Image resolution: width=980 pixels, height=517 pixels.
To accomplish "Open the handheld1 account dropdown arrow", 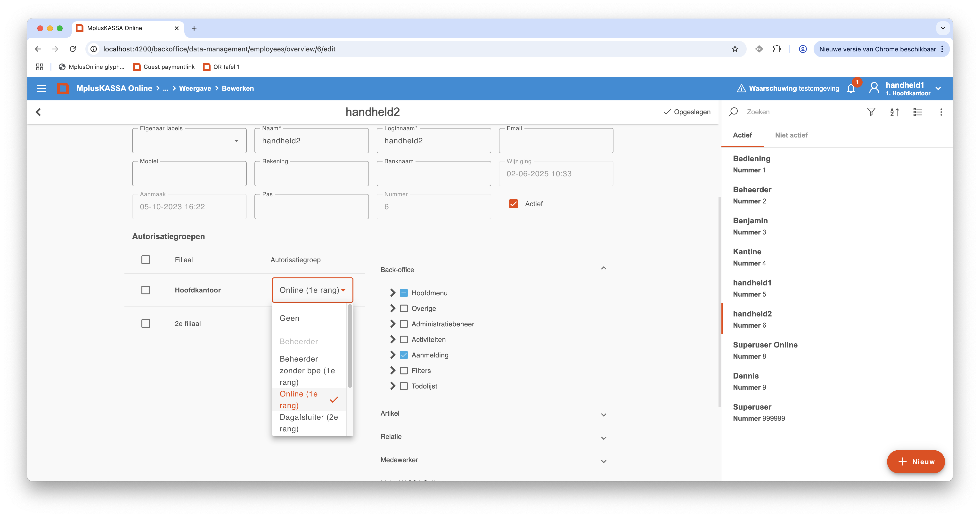I will point(939,88).
